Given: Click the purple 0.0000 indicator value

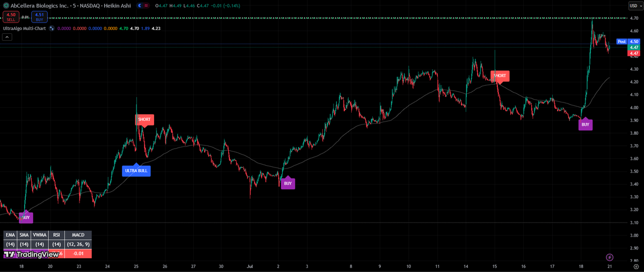Looking at the screenshot, I should click(63, 28).
